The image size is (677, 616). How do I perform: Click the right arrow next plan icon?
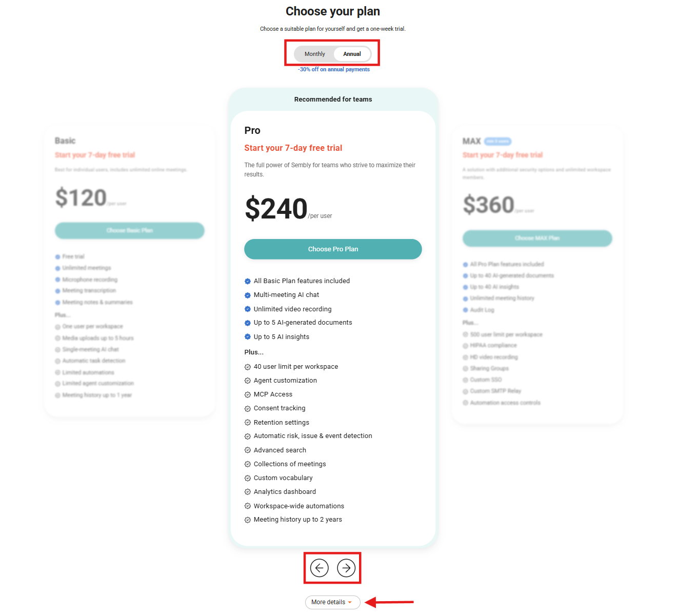coord(346,568)
